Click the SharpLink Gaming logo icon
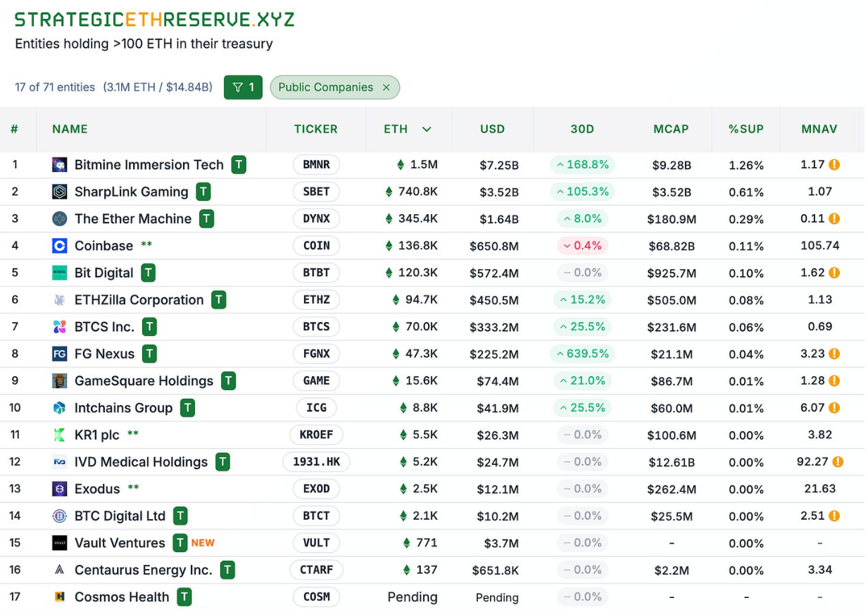Screen dimensions: 868x610 point(60,192)
